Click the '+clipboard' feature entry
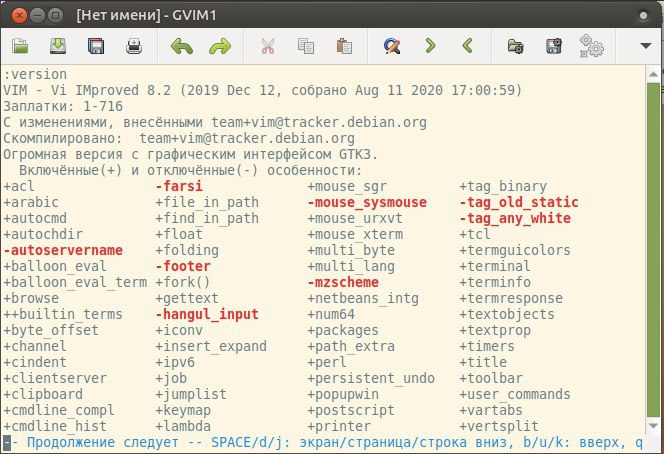Viewport: 664px width, 454px height. coord(43,394)
